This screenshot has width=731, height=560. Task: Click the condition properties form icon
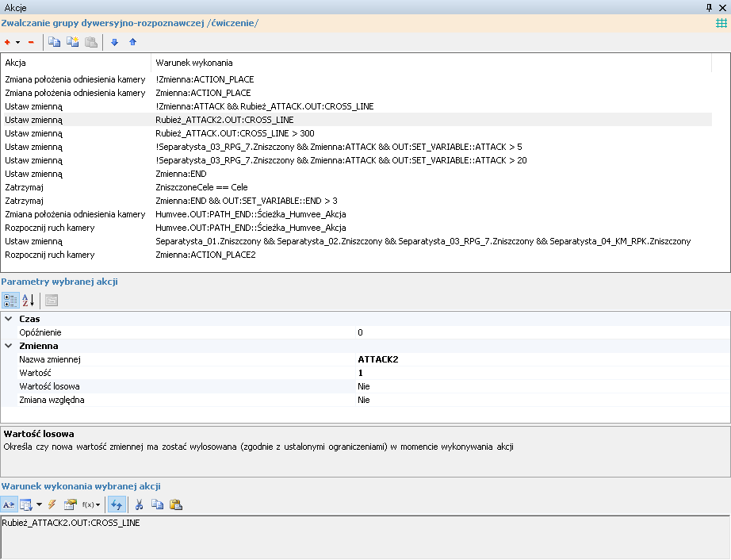pyautogui.click(x=70, y=504)
